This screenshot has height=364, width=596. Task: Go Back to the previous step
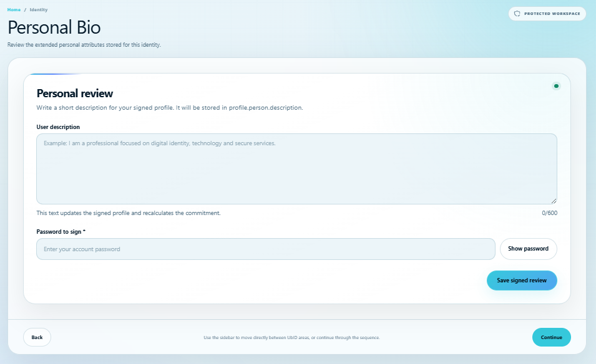pos(37,337)
